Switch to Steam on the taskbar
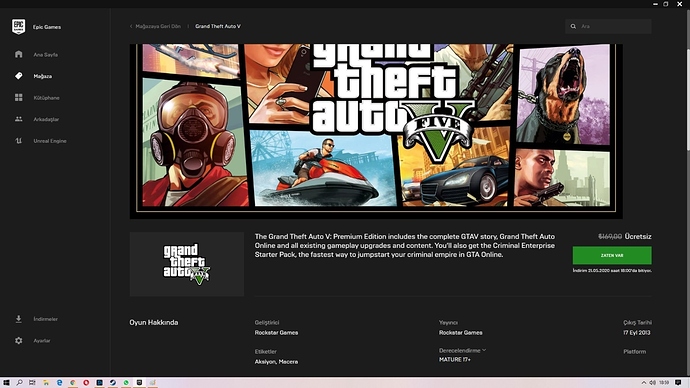Screen dimensions: 690x388 113,383
